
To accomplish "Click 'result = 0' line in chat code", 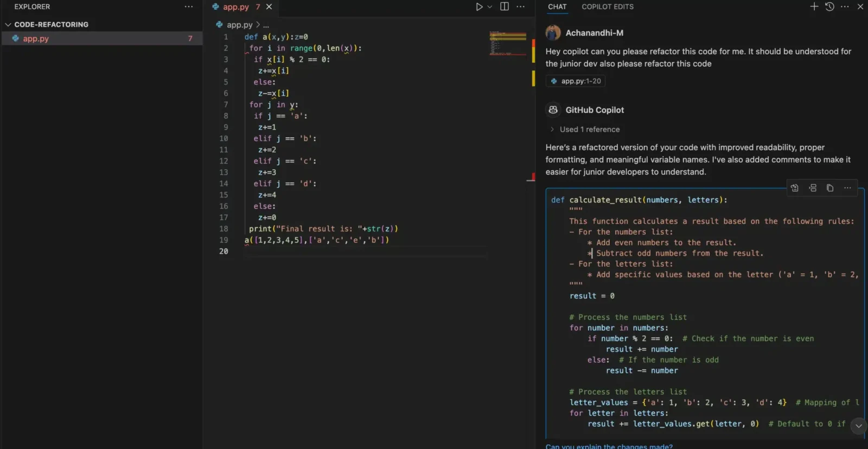I will [x=592, y=296].
